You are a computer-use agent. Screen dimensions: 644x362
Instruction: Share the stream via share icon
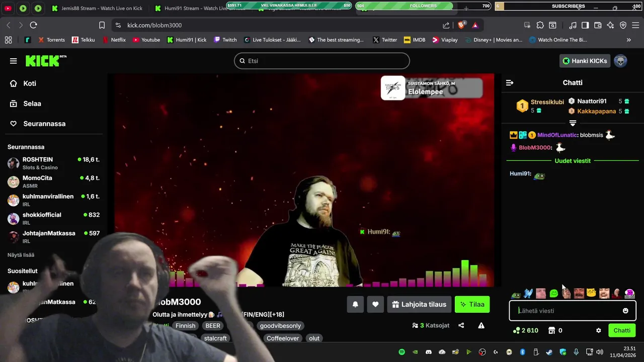pos(461,325)
